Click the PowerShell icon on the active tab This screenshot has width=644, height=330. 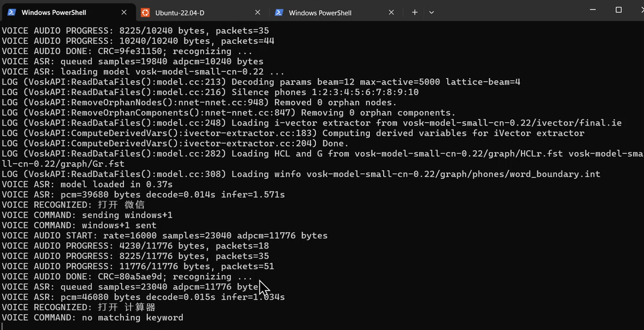[12, 13]
